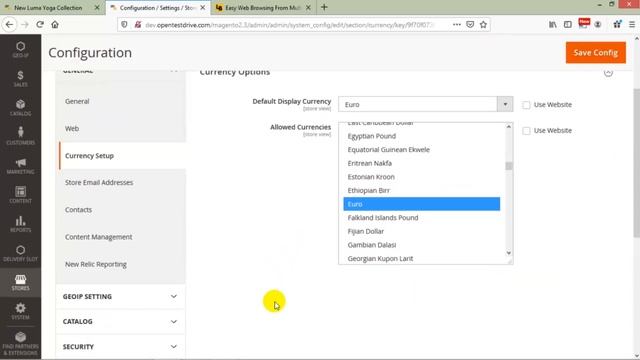Close the New Luma Yoga Collection tab
This screenshot has height=360, width=640.
pyautogui.click(x=97, y=8)
